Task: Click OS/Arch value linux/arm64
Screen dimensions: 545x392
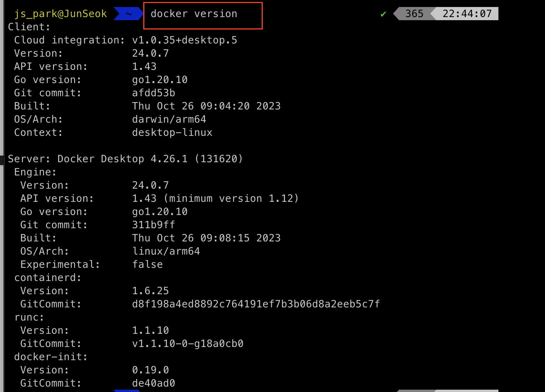Action: 166,252
